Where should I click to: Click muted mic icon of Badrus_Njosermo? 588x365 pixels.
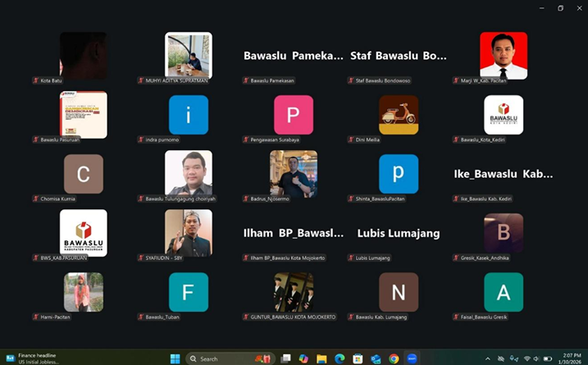coord(246,198)
